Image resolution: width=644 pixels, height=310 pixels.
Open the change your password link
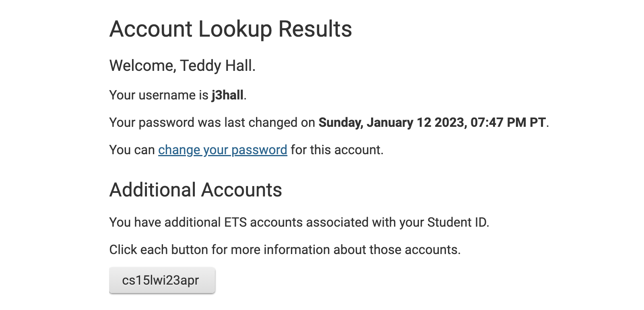(x=223, y=150)
